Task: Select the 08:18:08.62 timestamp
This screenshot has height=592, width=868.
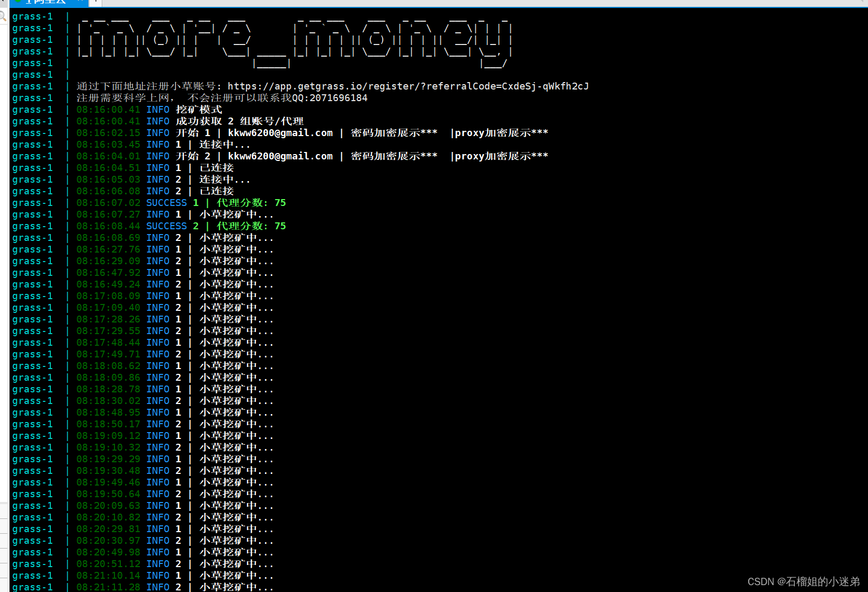Action: (108, 366)
